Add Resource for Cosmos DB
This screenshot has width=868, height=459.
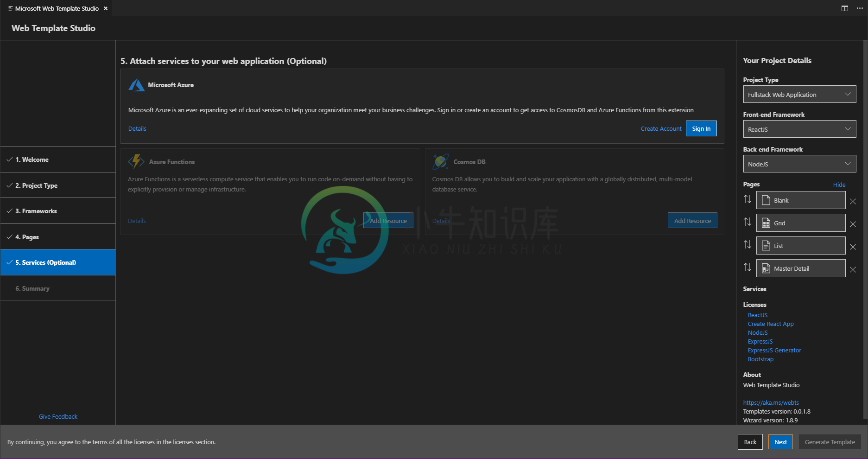[x=692, y=221]
